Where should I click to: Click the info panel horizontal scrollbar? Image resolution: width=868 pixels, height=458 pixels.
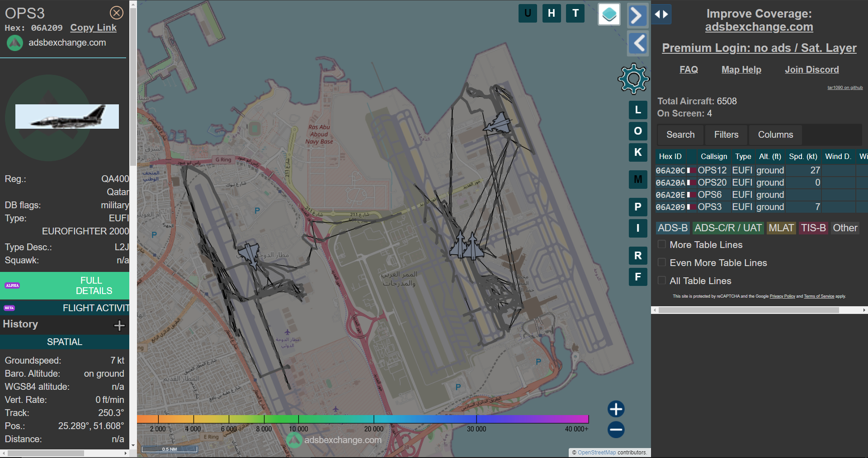click(x=46, y=453)
